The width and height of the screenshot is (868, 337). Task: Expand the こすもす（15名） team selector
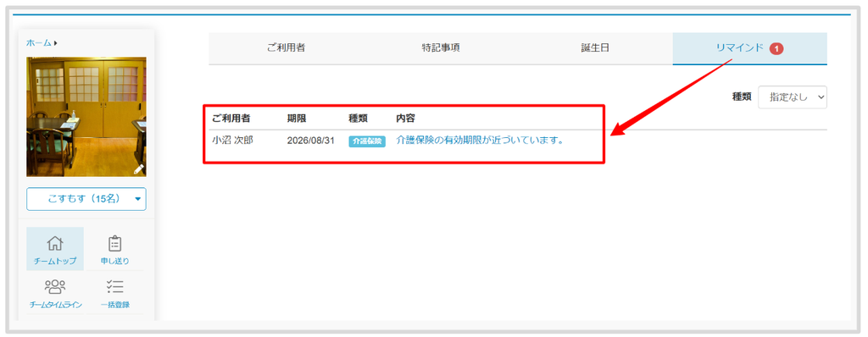pos(86,199)
